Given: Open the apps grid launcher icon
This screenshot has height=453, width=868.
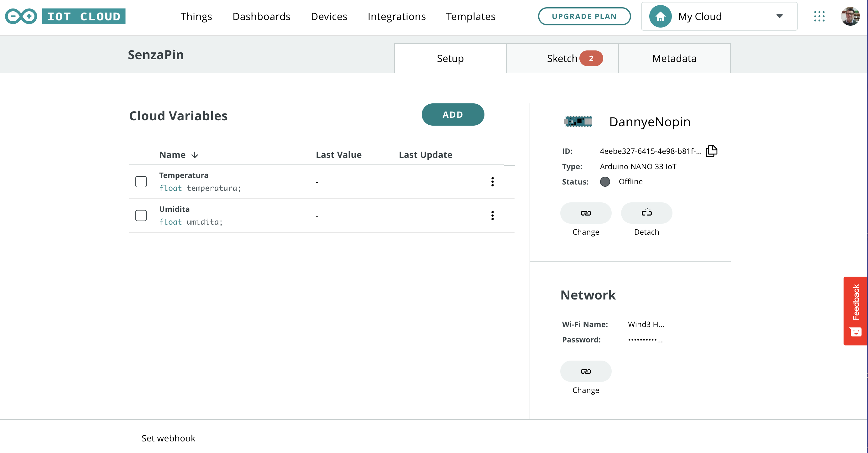Looking at the screenshot, I should (819, 16).
